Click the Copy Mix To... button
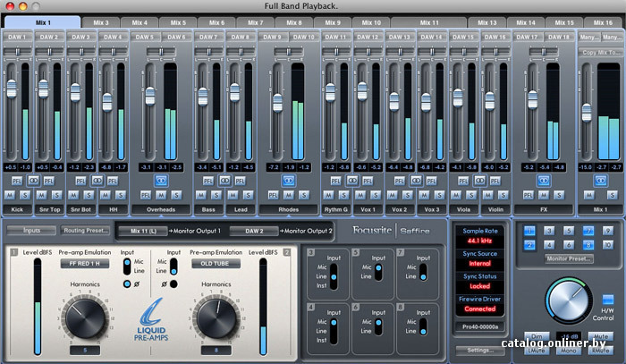The height and width of the screenshot is (364, 626). point(600,52)
